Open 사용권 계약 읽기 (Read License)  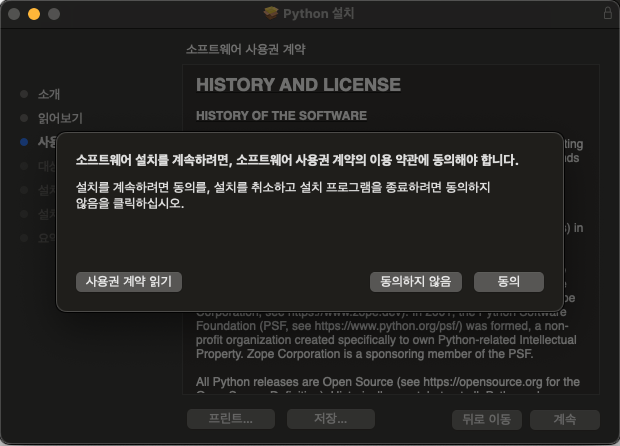click(x=129, y=282)
